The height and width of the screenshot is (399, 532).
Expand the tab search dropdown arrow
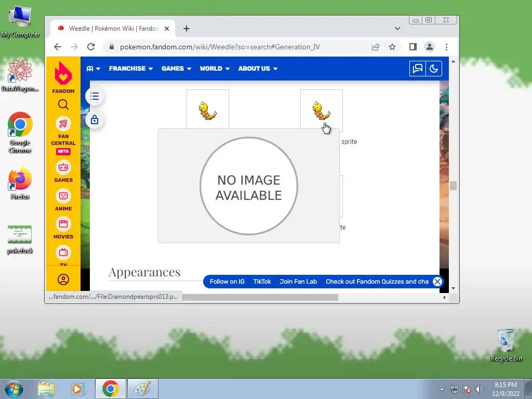(397, 29)
